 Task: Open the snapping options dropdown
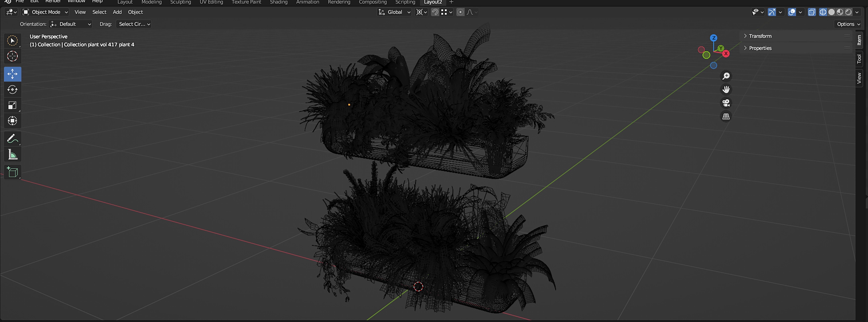point(446,12)
